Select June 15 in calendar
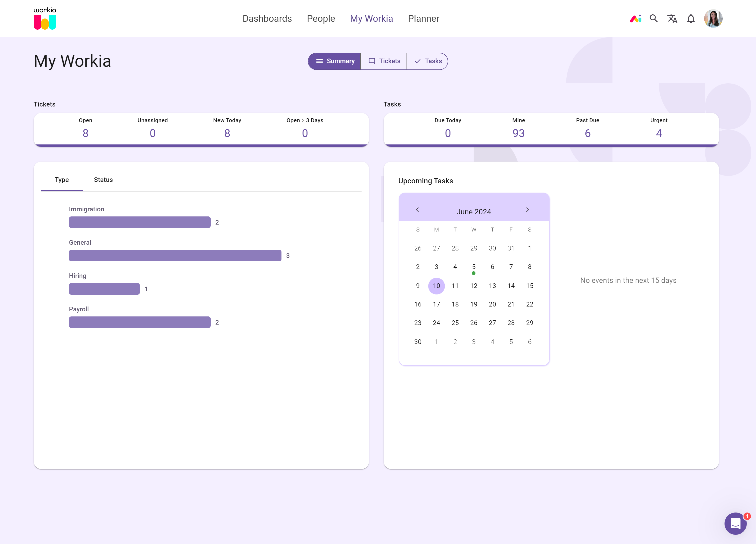Screen dimensions: 756x544 (x=530, y=286)
